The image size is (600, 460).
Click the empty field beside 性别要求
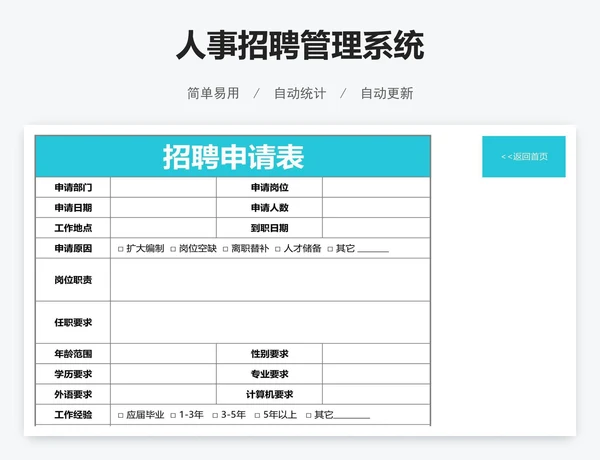tap(376, 354)
